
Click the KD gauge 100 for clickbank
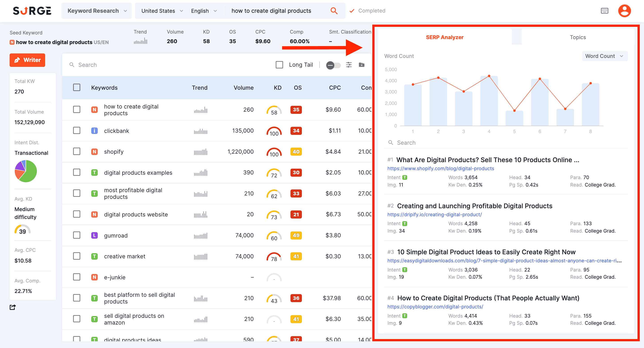274,131
